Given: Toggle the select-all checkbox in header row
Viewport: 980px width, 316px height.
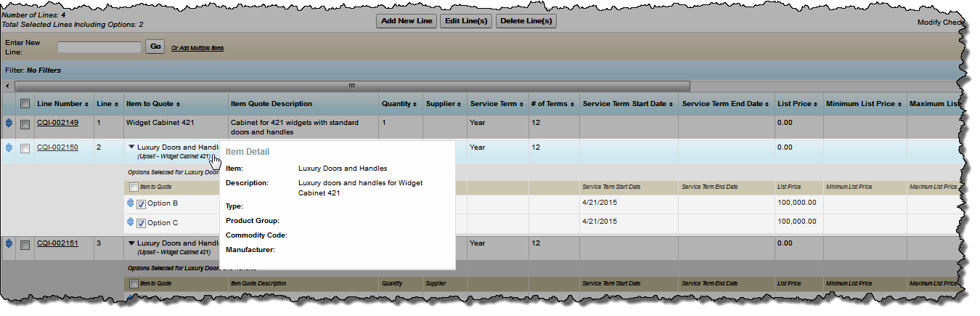Looking at the screenshot, I should tap(25, 104).
